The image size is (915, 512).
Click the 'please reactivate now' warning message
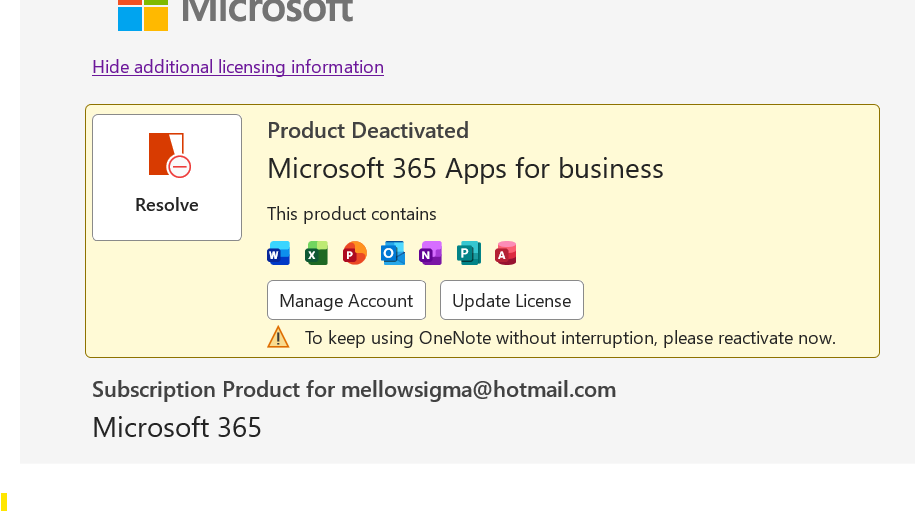[x=570, y=338]
